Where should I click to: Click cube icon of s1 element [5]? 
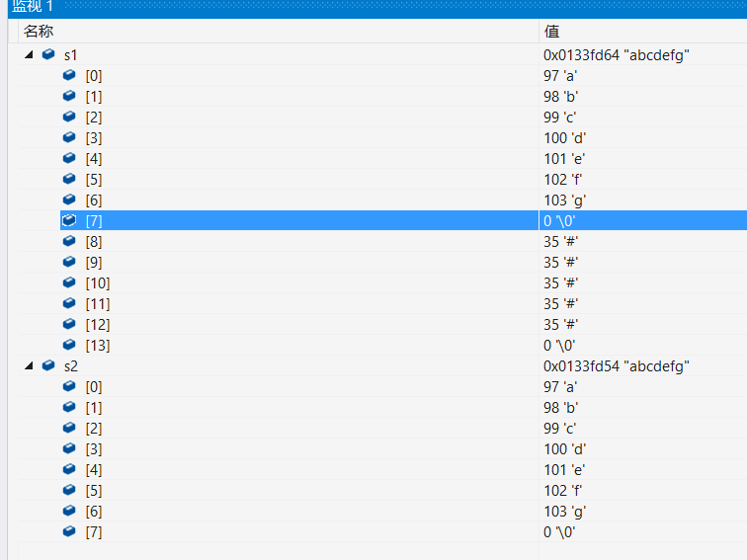click(x=69, y=179)
